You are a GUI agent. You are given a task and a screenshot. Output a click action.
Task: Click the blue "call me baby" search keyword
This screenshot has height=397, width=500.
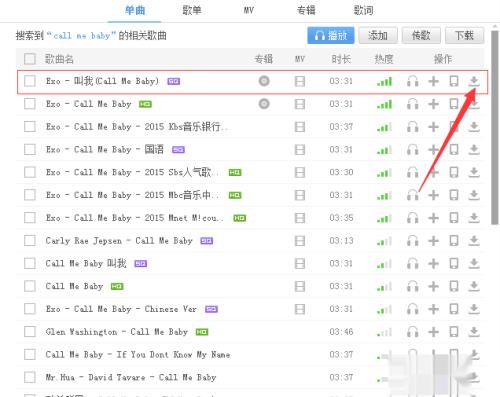81,35
